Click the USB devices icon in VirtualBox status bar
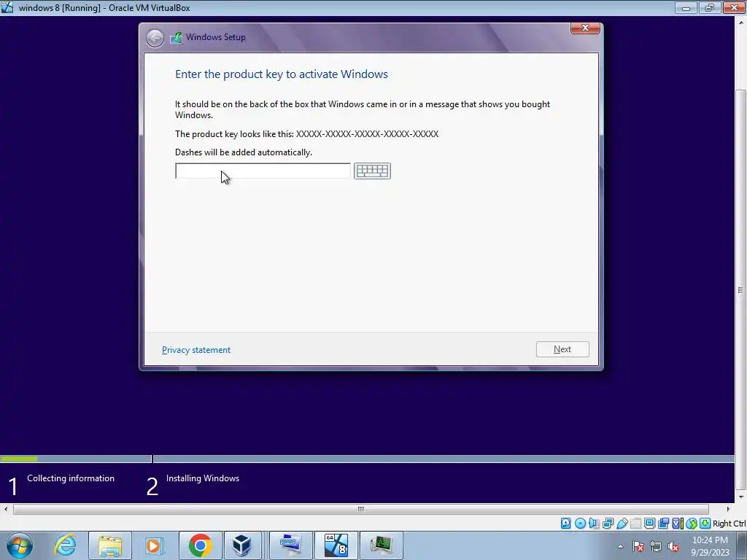Screen dimensions: 747x560 622,524
